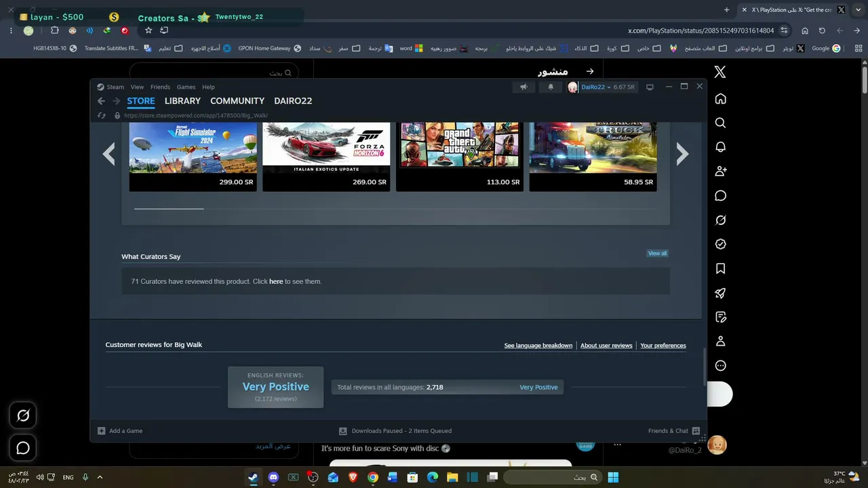Click Add a Game in Steam footer

(x=126, y=430)
